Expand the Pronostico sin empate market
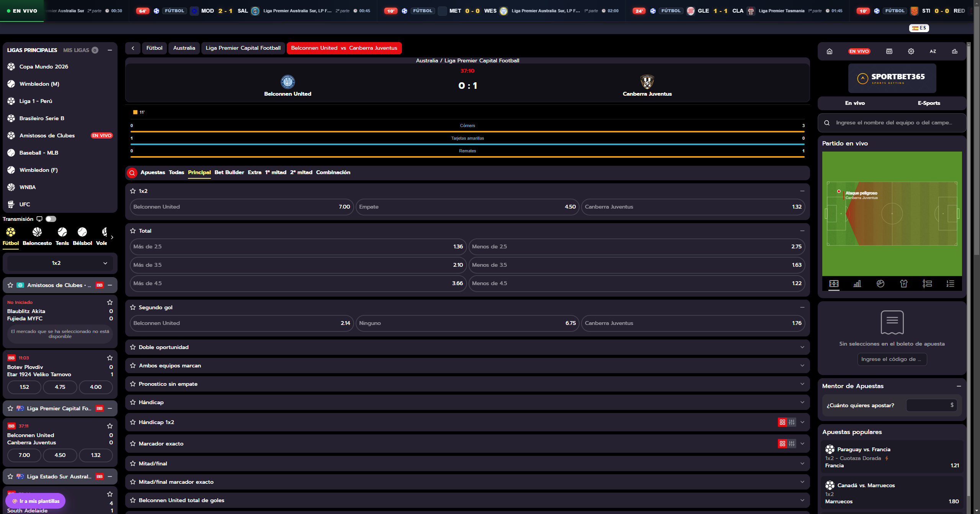 click(x=802, y=384)
